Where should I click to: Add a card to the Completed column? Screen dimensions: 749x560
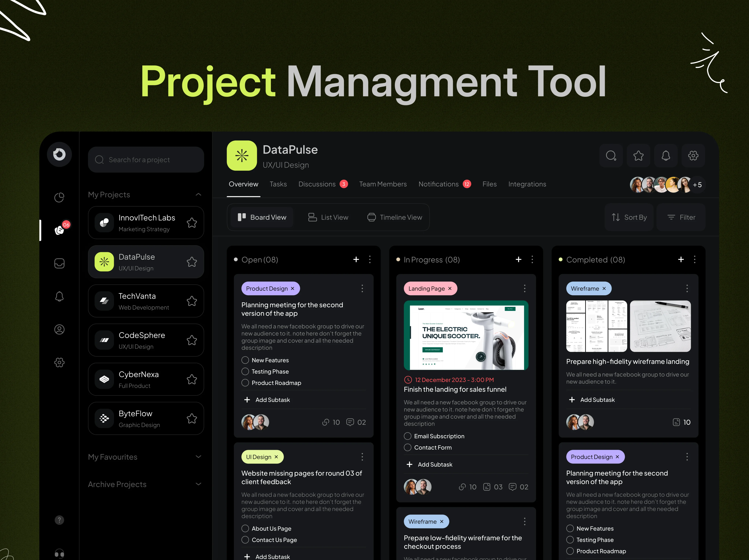click(x=681, y=259)
